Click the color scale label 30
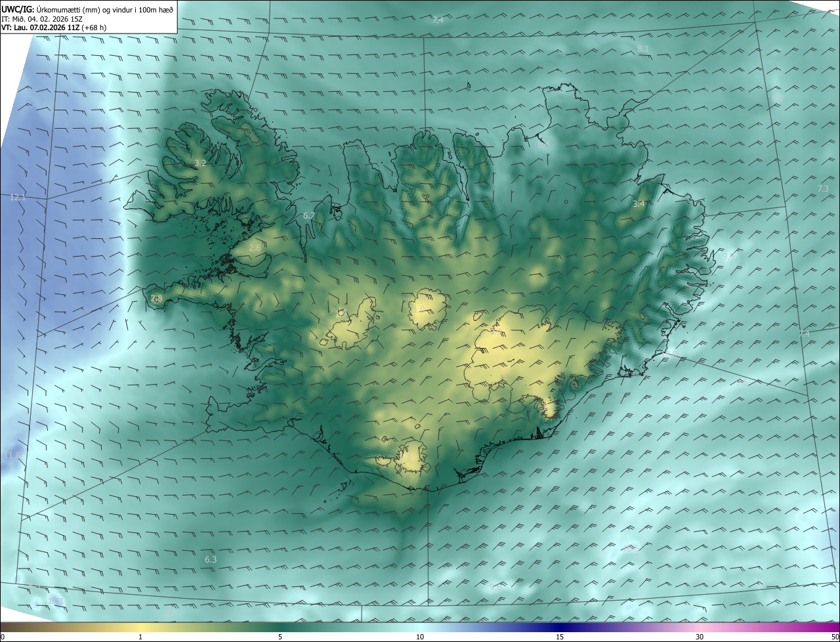 [x=700, y=637]
